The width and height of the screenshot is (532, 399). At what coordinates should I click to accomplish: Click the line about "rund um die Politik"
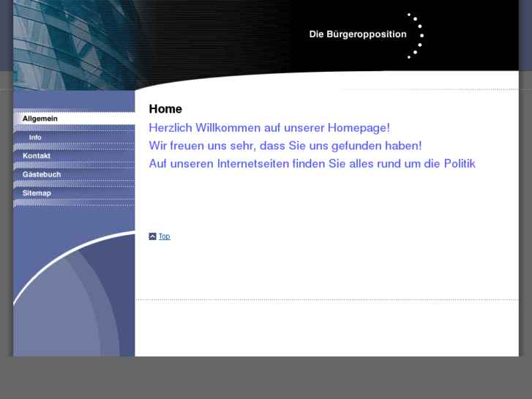pos(312,164)
